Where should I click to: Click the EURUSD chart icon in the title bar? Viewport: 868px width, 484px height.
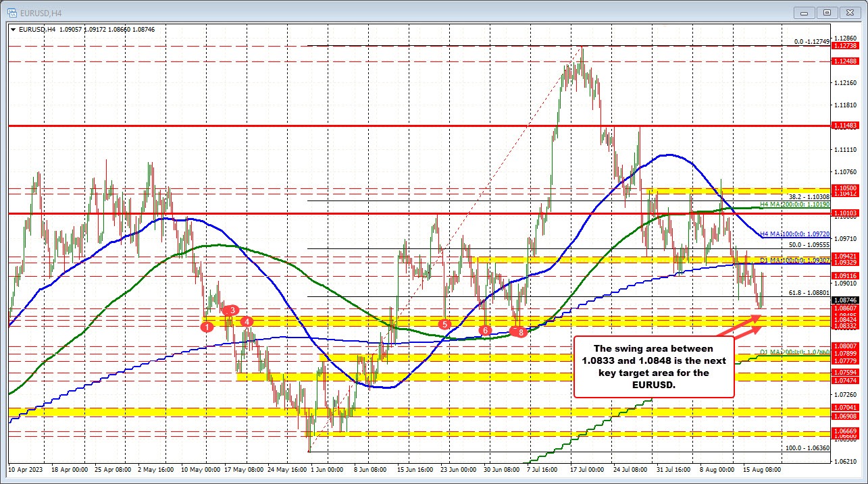[x=12, y=11]
